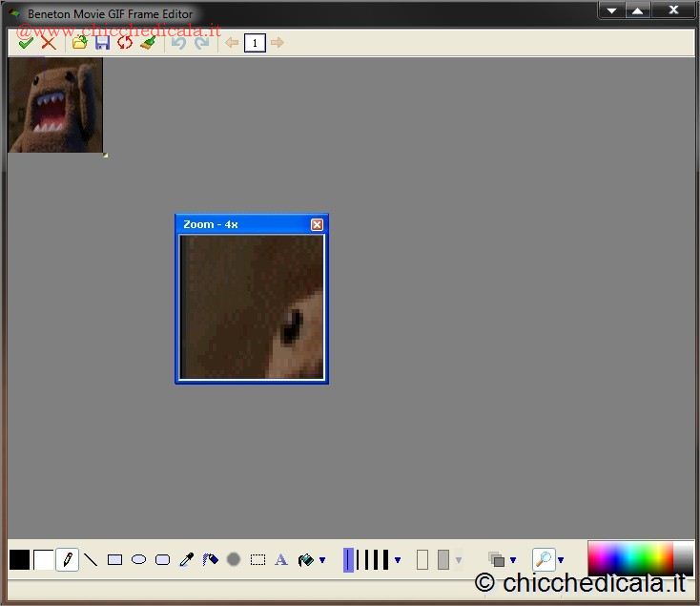
Task: Select the Rectangle shape tool
Action: click(114, 560)
